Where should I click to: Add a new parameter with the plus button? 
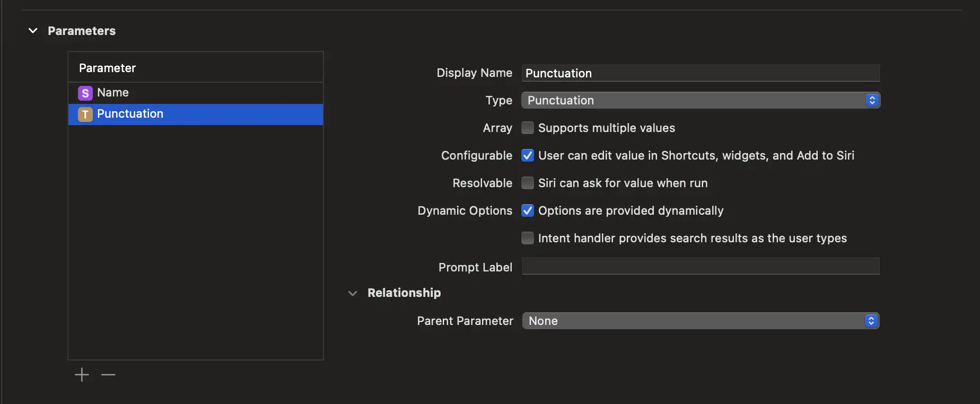(82, 375)
